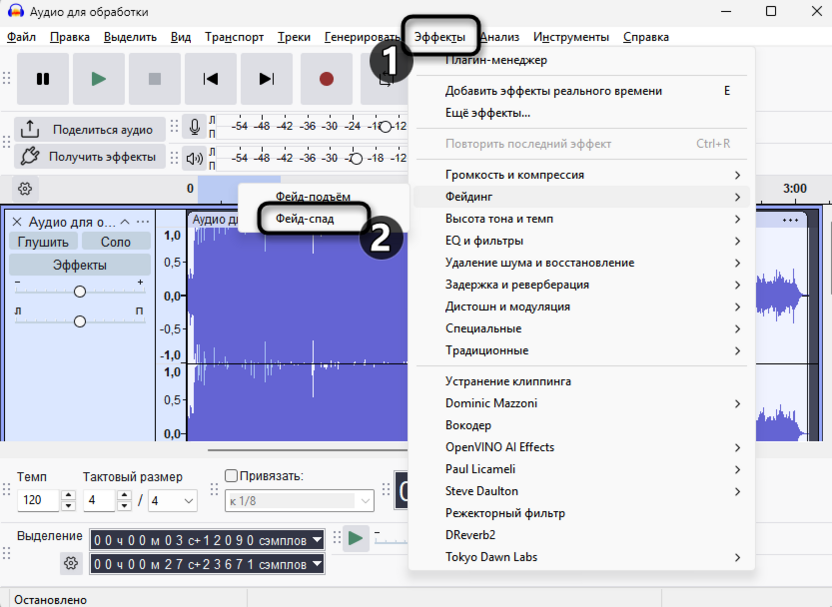Screen dimensions: 832x607
Task: Click the share audio upload icon
Action: [x=30, y=129]
